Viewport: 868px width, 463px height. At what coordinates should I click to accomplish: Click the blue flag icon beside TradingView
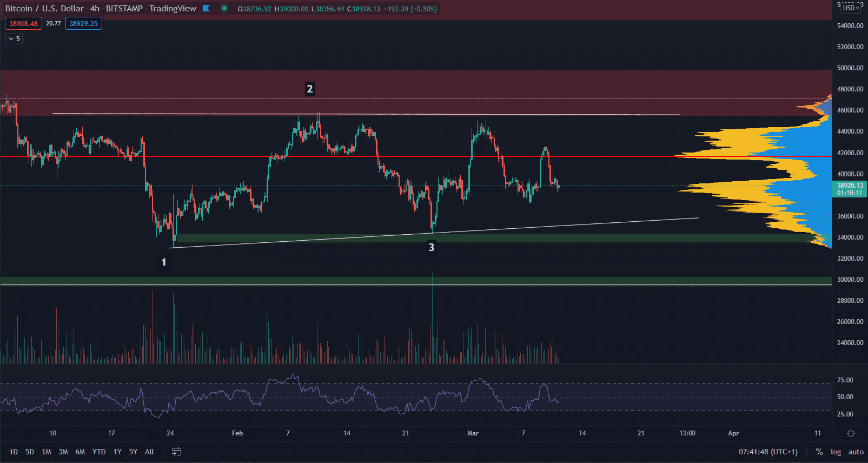coord(206,8)
